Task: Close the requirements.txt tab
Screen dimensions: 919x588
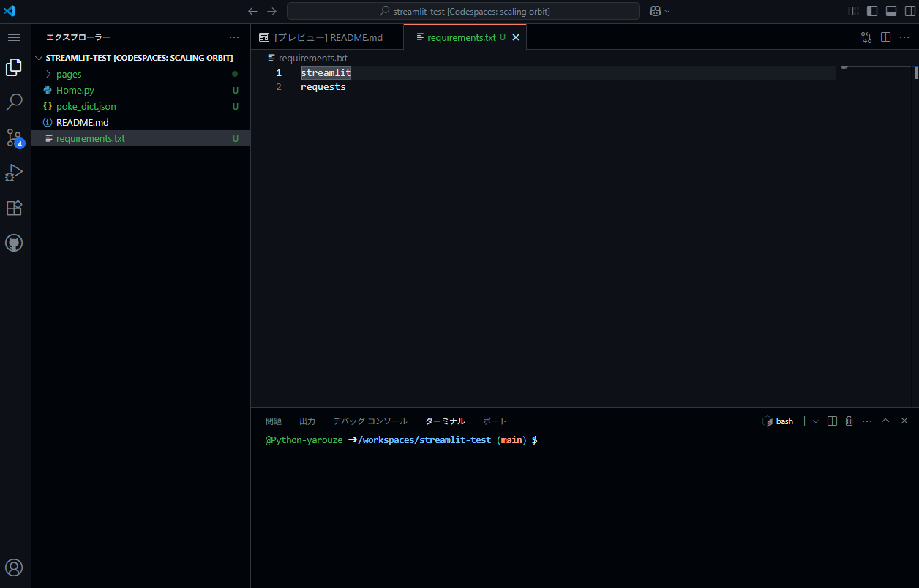Action: [x=516, y=37]
